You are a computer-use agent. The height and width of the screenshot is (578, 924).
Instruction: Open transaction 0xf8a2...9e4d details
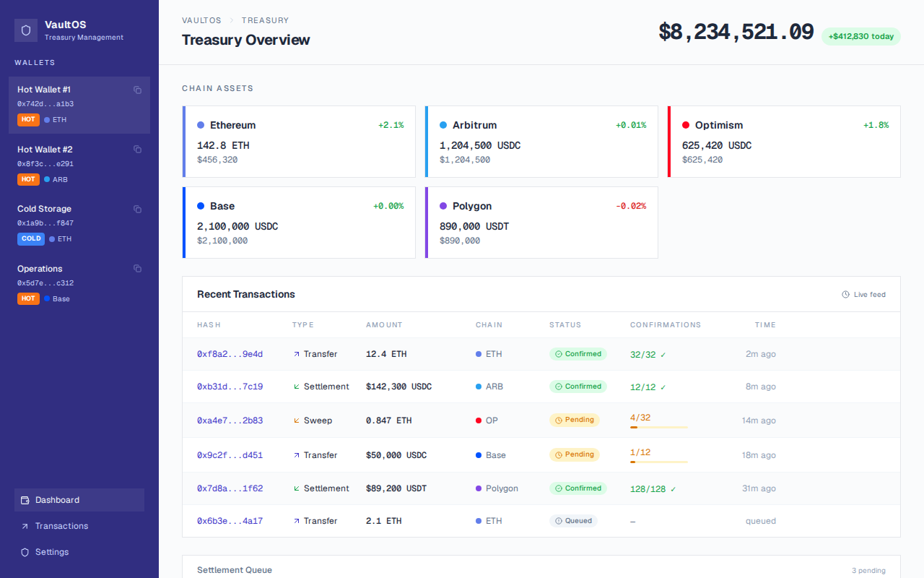point(230,353)
